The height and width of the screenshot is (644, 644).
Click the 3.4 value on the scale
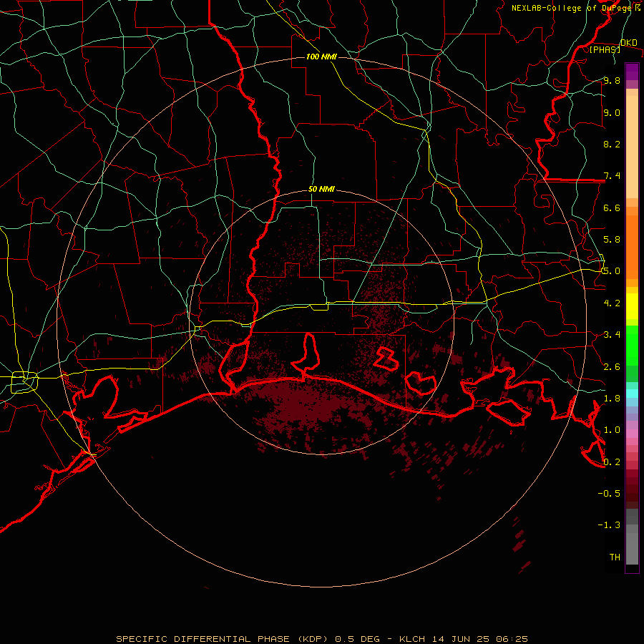(612, 335)
